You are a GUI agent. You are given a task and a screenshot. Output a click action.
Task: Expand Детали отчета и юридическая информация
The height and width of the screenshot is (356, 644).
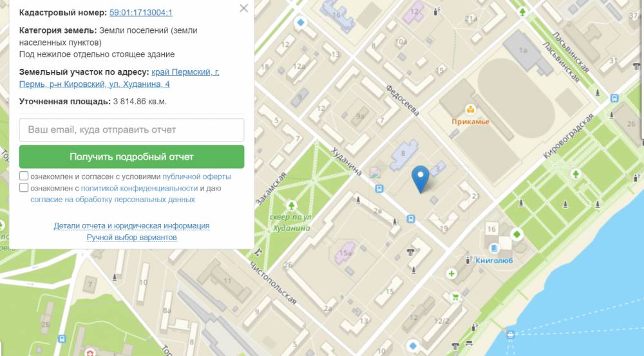tap(131, 226)
